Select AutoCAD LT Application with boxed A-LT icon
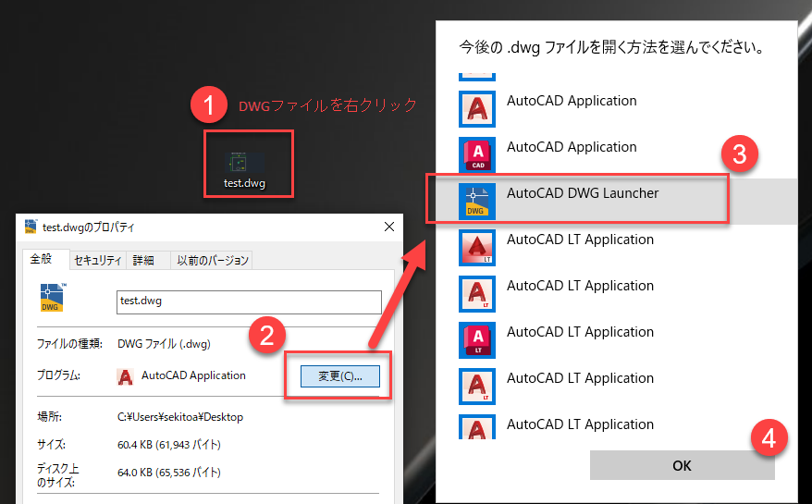Screen dimensions: 812x504 (616, 339)
